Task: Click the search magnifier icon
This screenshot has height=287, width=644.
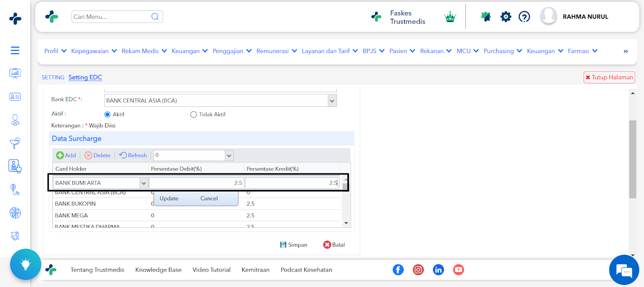Action: (x=155, y=17)
